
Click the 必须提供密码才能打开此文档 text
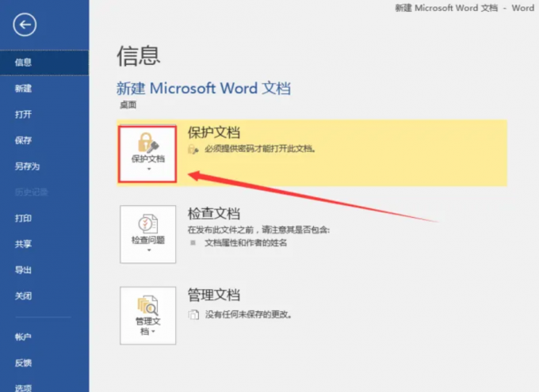pos(260,149)
